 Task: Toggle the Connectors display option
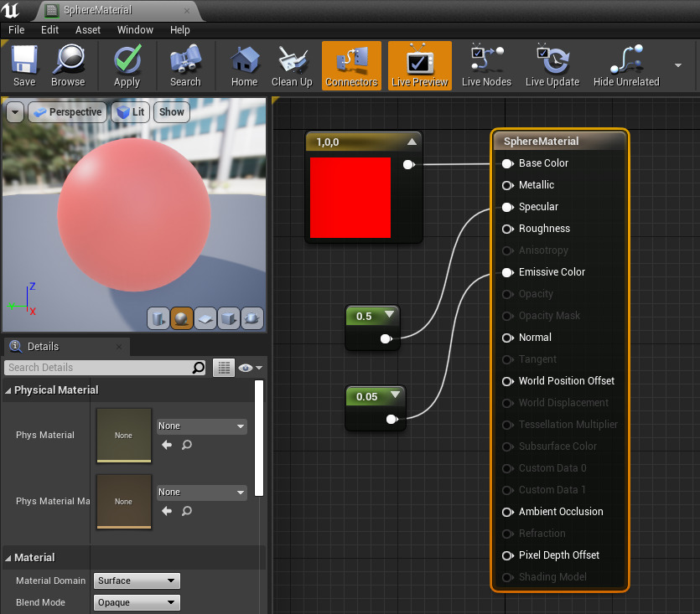(x=351, y=65)
